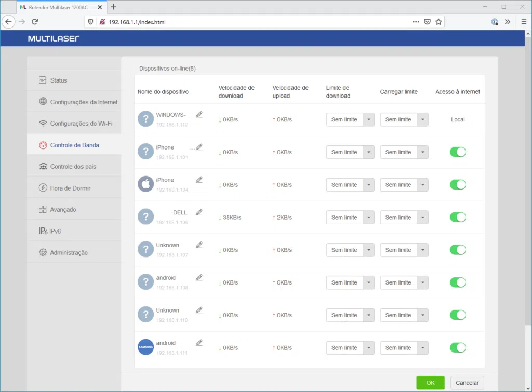
Task: Click the Samsung device avatar icon
Action: point(146,347)
